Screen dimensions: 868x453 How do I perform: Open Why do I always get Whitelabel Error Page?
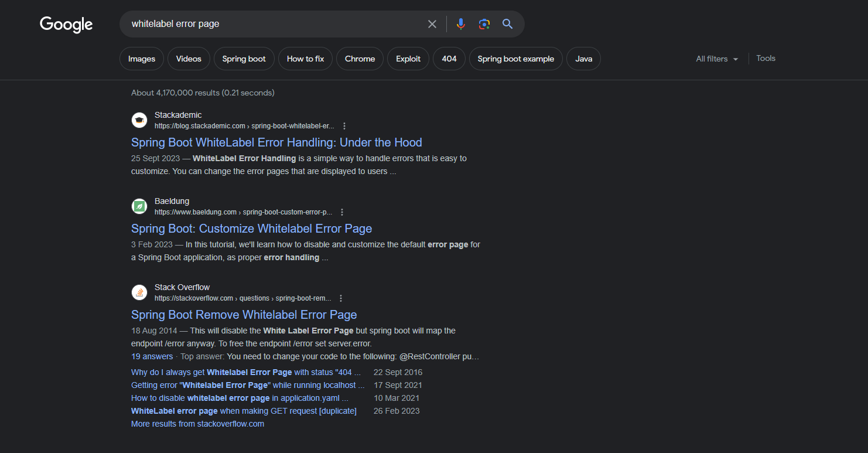coord(246,372)
